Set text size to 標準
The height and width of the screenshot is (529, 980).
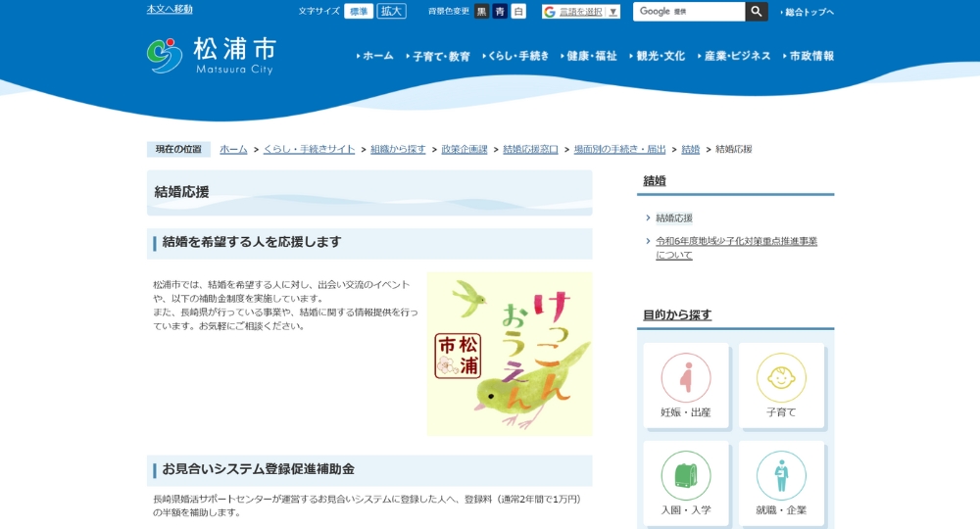click(x=359, y=12)
